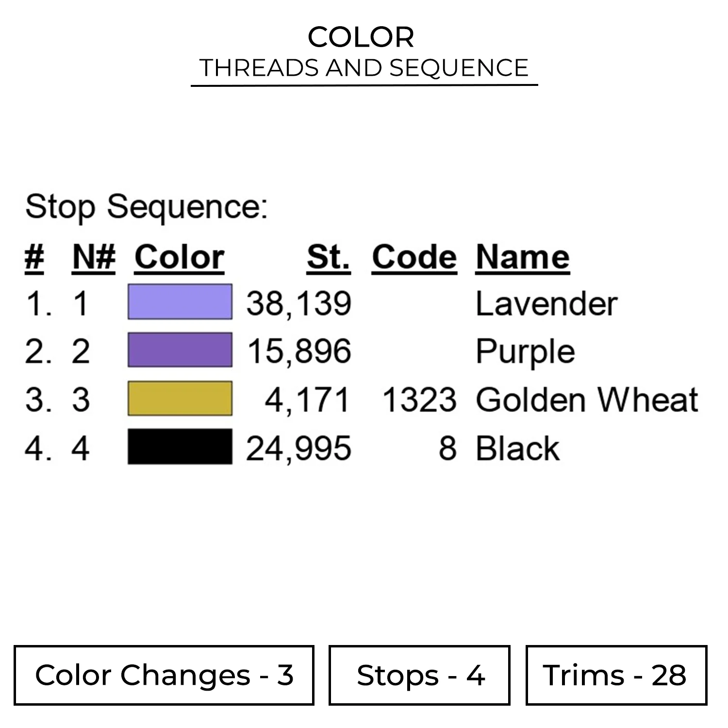Image resolution: width=728 pixels, height=728 pixels.
Task: Click thread code 1323
Action: pos(419,400)
